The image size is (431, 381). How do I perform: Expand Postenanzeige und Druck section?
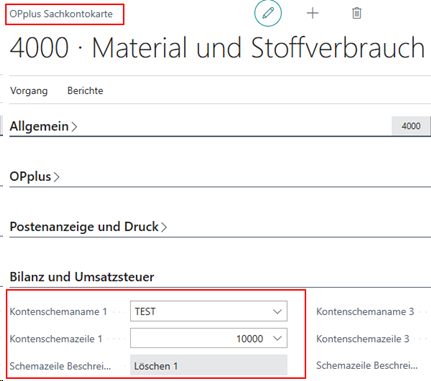[x=88, y=227]
